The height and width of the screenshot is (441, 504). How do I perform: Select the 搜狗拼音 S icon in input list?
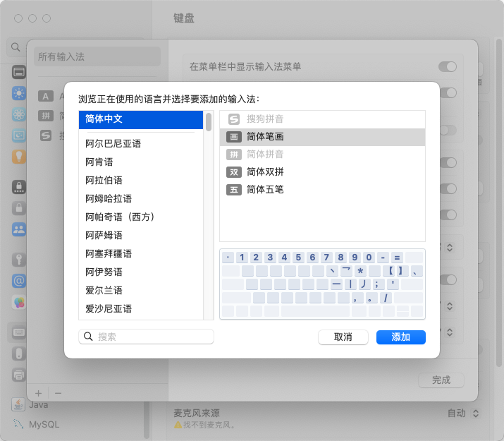[x=234, y=119]
